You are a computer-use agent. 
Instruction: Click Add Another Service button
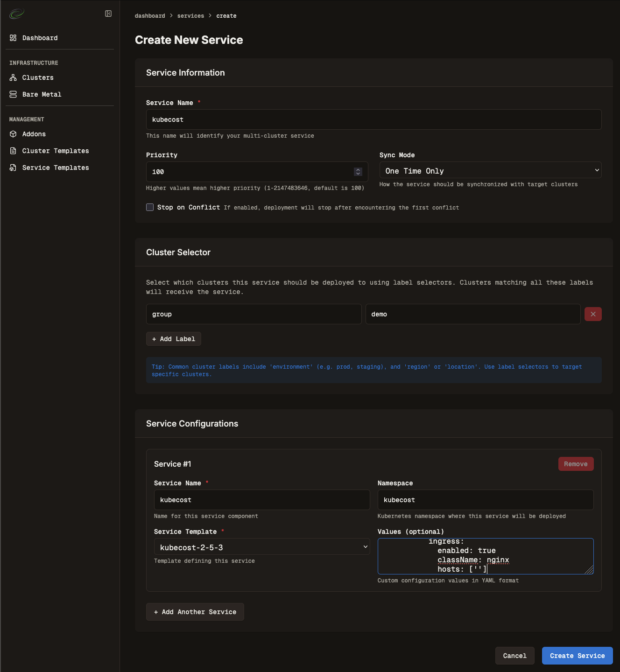tap(195, 612)
